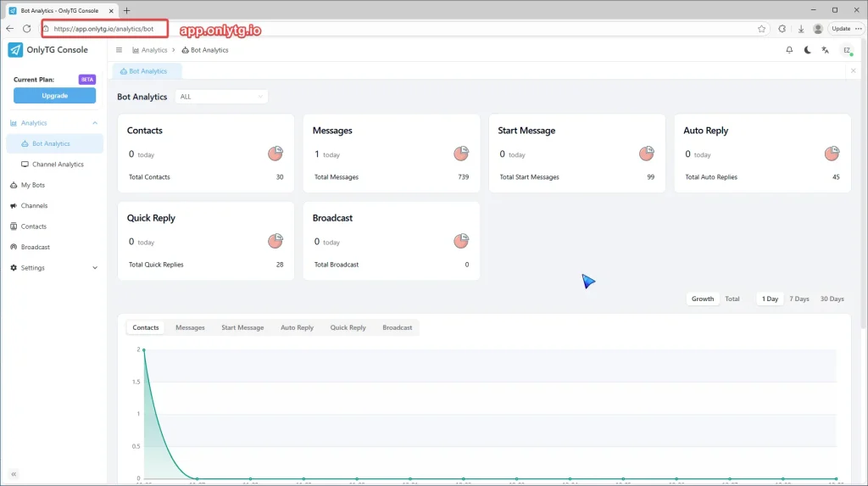
Task: Click the OnlyTG Console paper plane logo
Action: tap(15, 50)
